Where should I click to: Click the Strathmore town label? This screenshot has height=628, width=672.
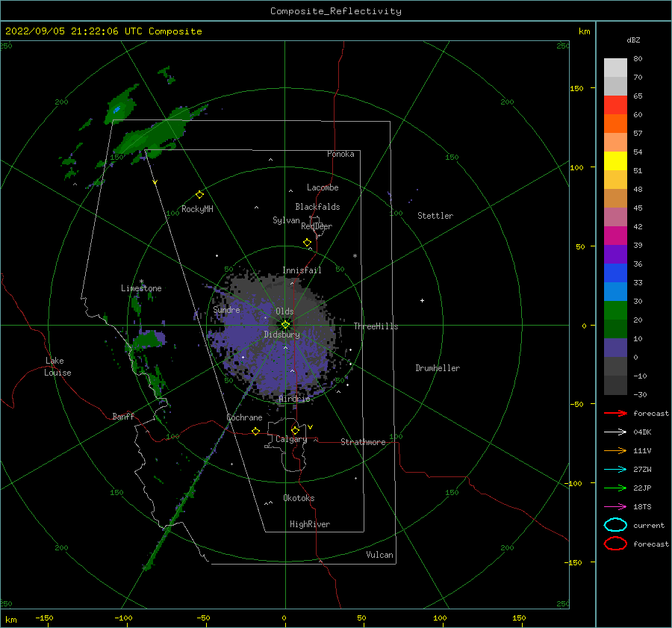click(363, 442)
